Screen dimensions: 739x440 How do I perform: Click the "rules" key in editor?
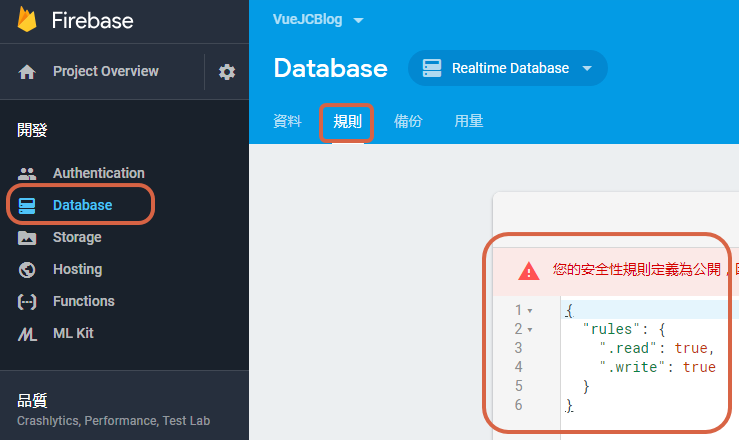click(611, 329)
